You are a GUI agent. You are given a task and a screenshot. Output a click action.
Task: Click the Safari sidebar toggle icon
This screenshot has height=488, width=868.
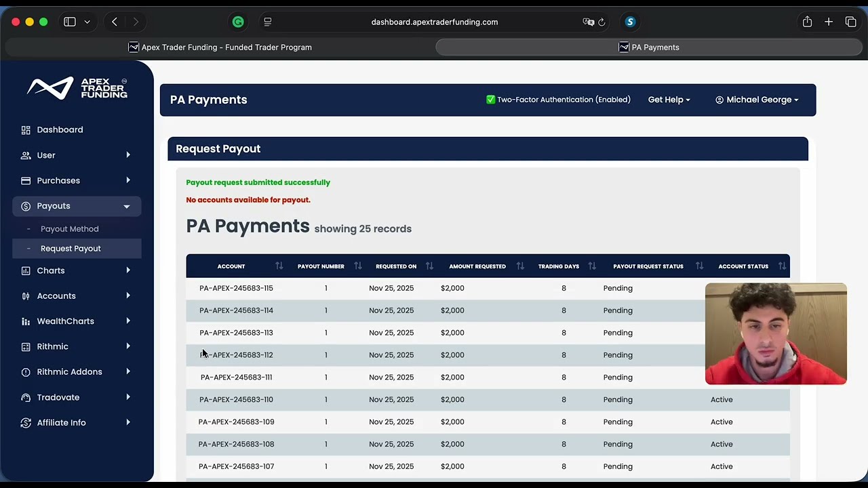[x=70, y=22]
